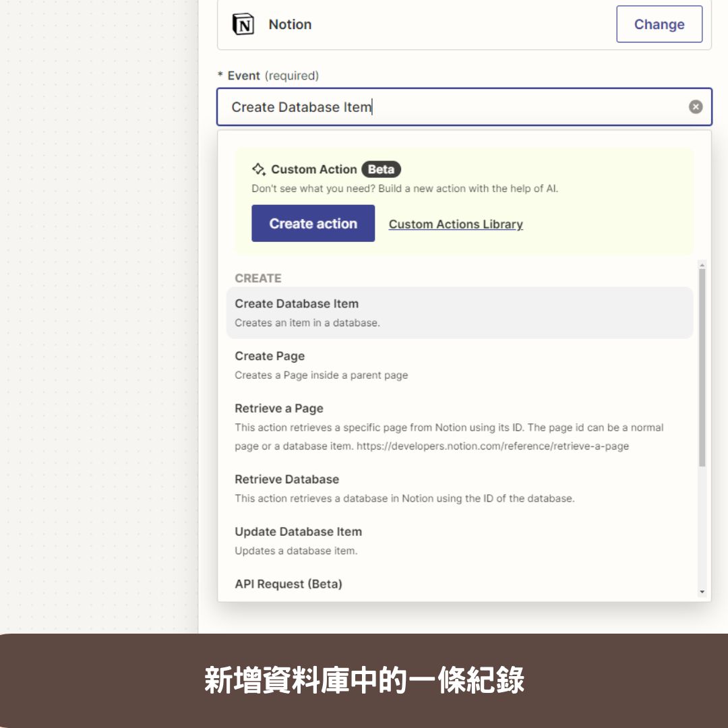The width and height of the screenshot is (728, 728).
Task: Click inside the Event input field
Action: click(x=404, y=107)
